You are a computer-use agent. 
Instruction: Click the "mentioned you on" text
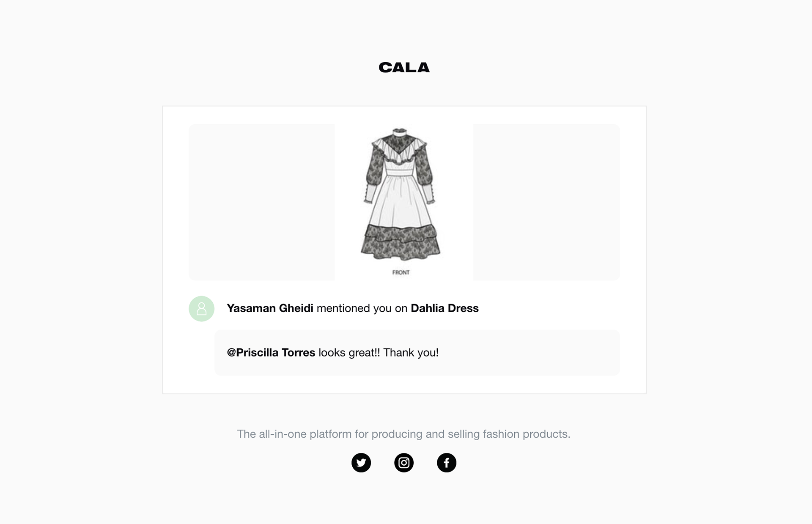click(362, 308)
